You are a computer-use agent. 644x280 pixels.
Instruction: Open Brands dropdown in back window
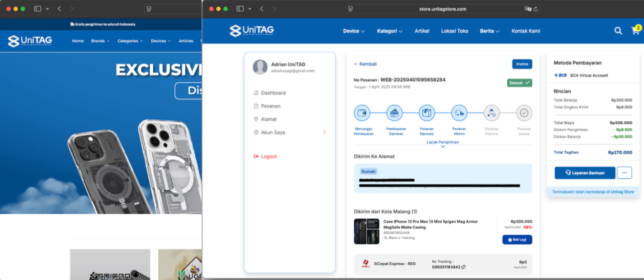[100, 41]
